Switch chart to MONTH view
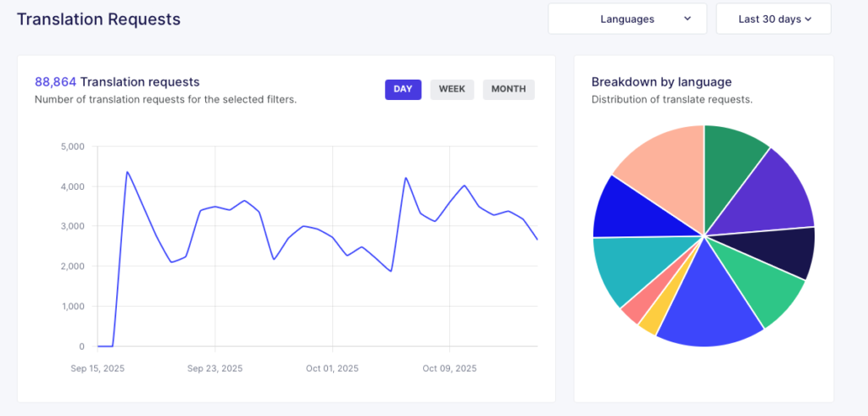 pos(509,89)
